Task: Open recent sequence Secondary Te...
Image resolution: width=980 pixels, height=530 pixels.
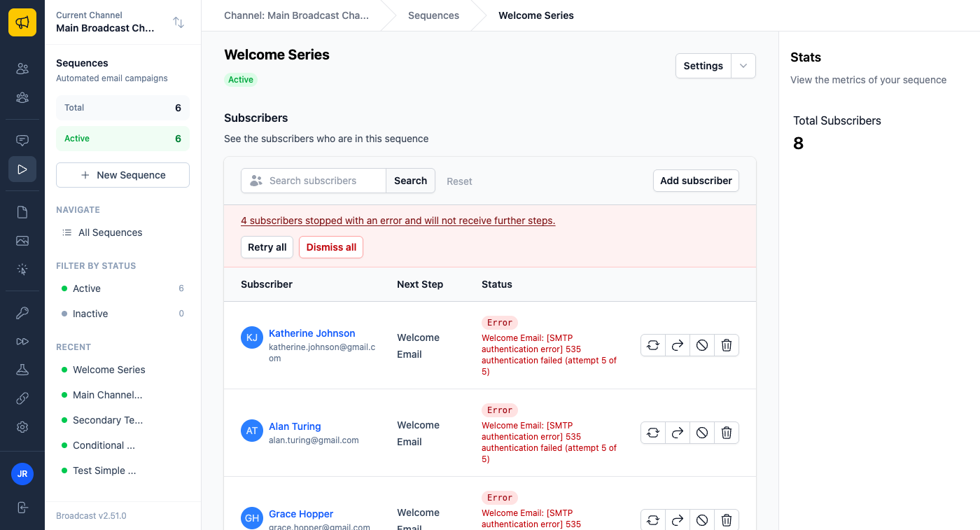Action: point(122,420)
